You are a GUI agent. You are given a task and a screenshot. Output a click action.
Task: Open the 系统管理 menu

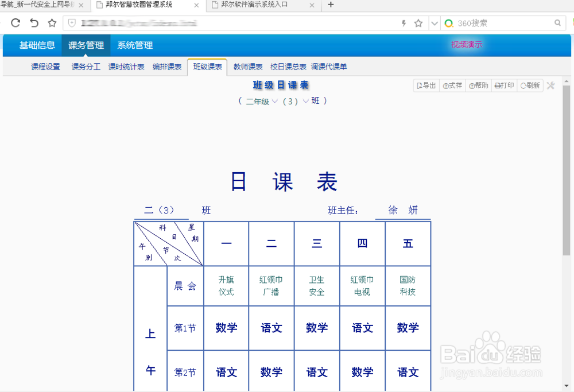134,45
